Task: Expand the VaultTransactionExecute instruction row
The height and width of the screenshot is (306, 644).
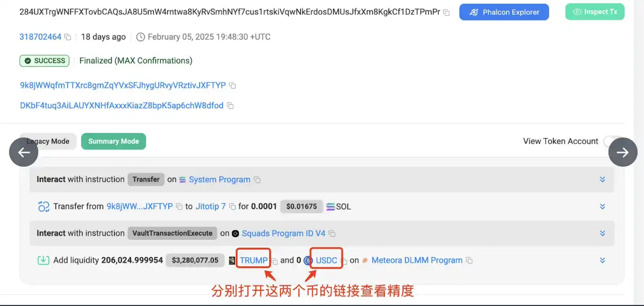Action: click(x=602, y=233)
